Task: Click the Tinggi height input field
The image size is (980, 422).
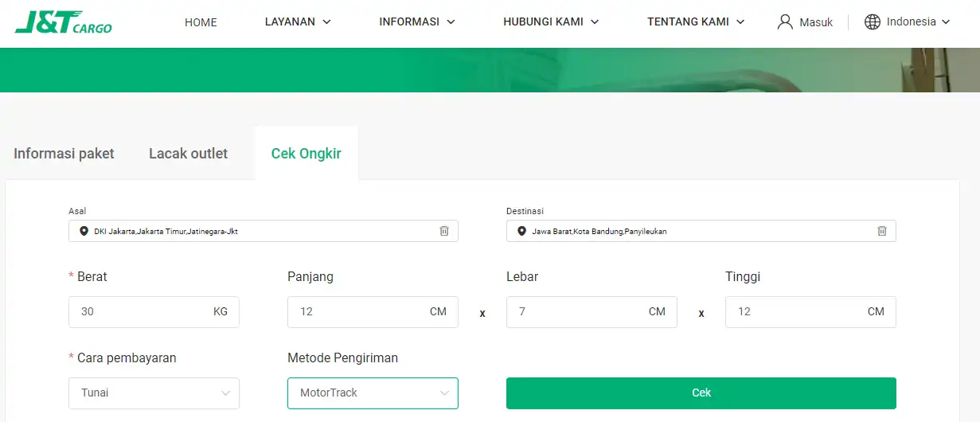Action: (x=810, y=311)
